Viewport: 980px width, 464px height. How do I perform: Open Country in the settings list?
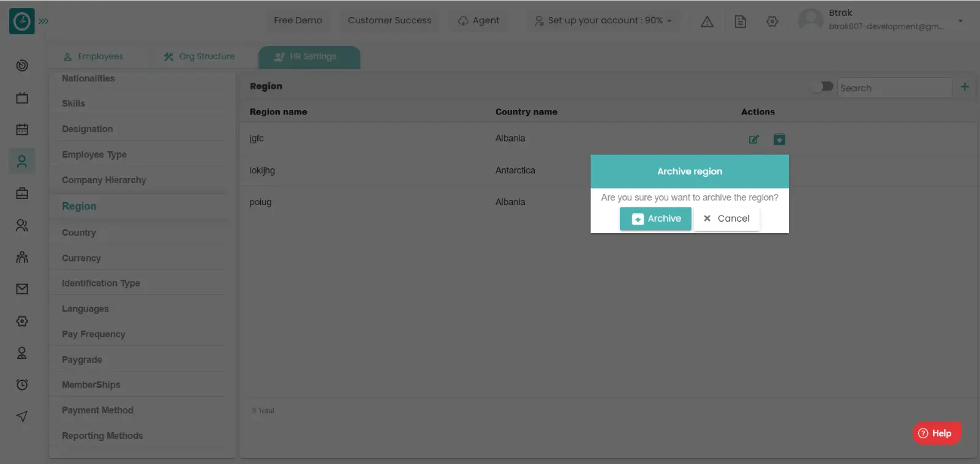79,233
